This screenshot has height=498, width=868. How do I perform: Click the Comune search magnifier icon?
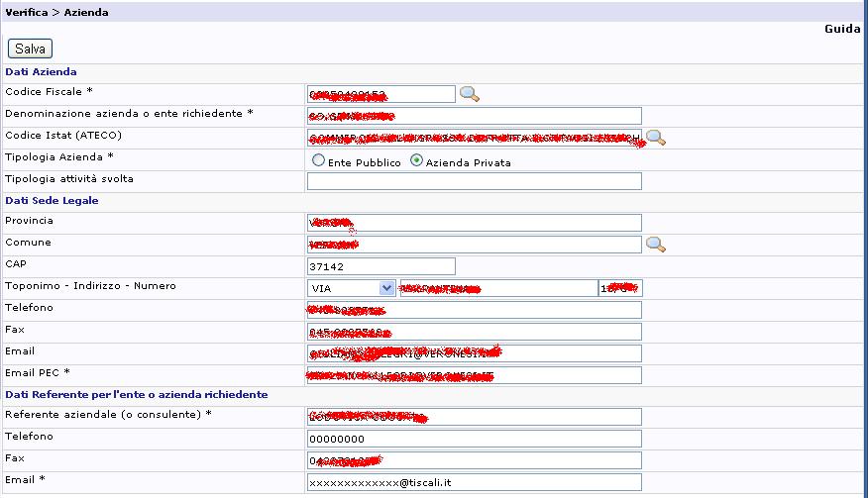click(x=655, y=245)
